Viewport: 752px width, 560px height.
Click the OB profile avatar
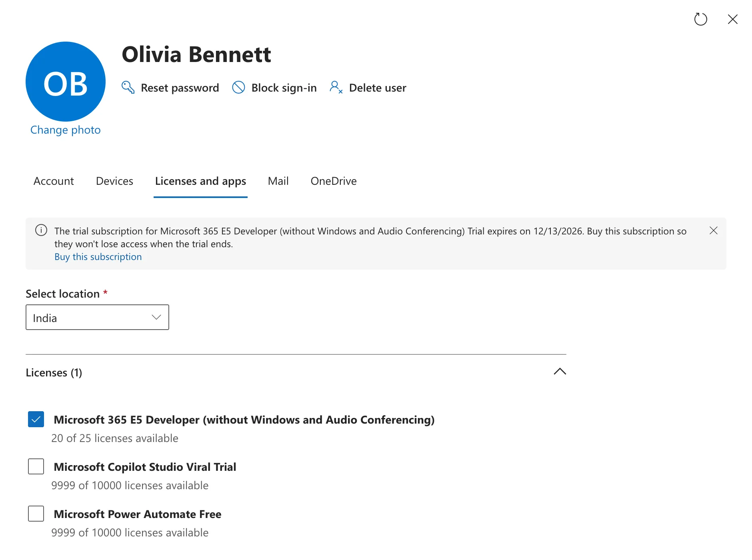pyautogui.click(x=66, y=82)
